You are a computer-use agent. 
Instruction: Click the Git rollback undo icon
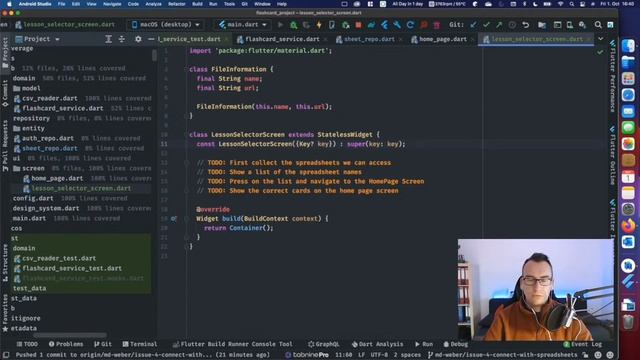[525, 25]
